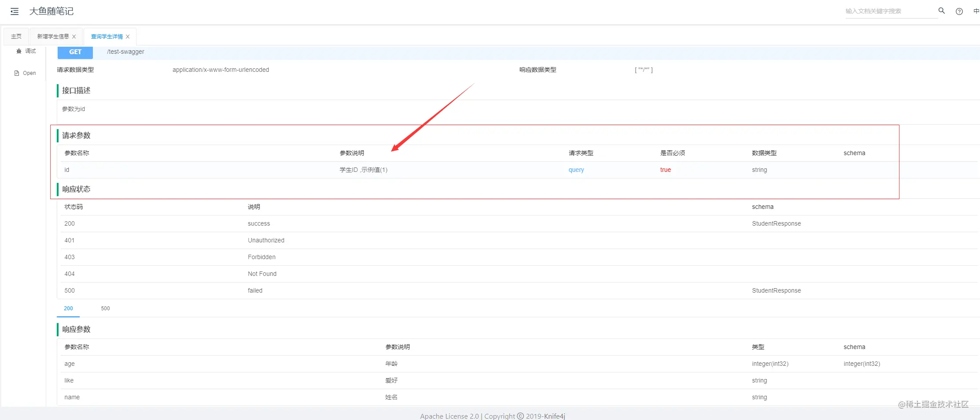Click the language switch 中 icon
Image resolution: width=980 pixels, height=420 pixels.
coord(976,11)
